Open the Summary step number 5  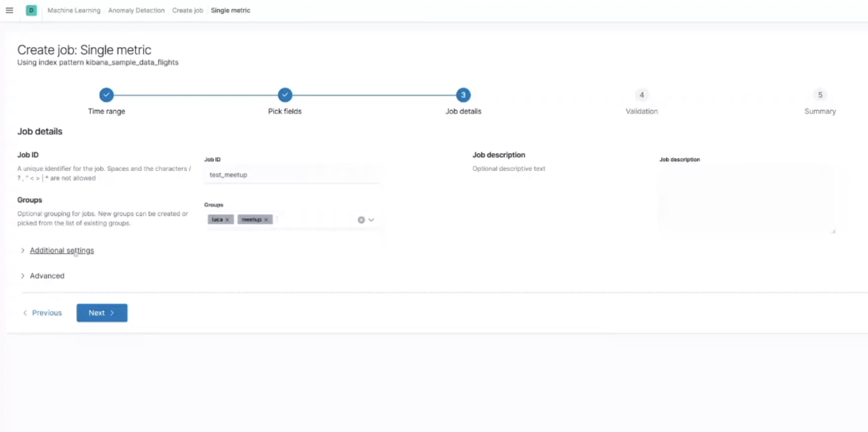point(820,95)
